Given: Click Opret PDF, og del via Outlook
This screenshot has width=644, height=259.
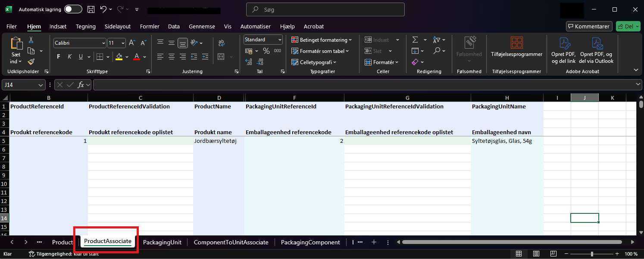Looking at the screenshot, I should tap(597, 50).
